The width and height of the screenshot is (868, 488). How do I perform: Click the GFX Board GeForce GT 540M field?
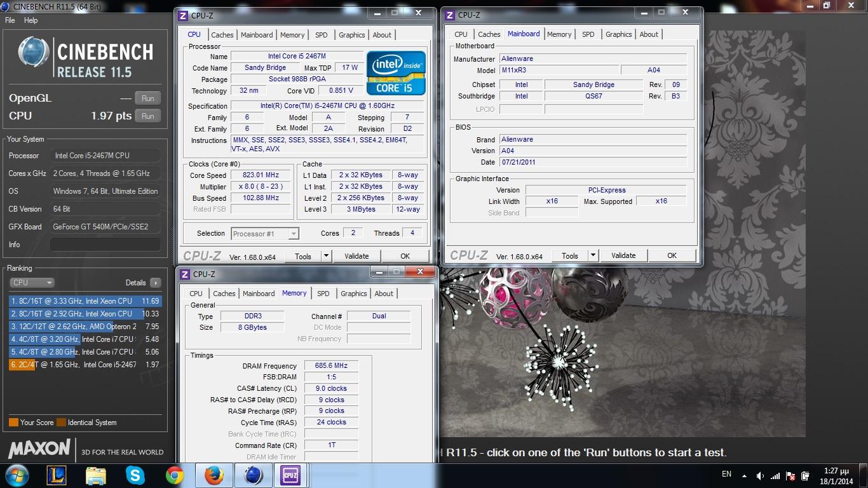click(x=105, y=227)
